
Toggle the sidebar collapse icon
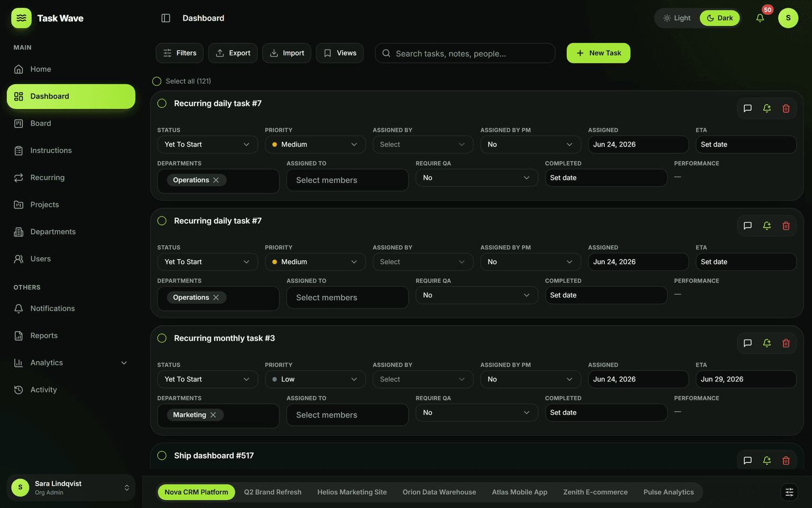click(x=165, y=18)
